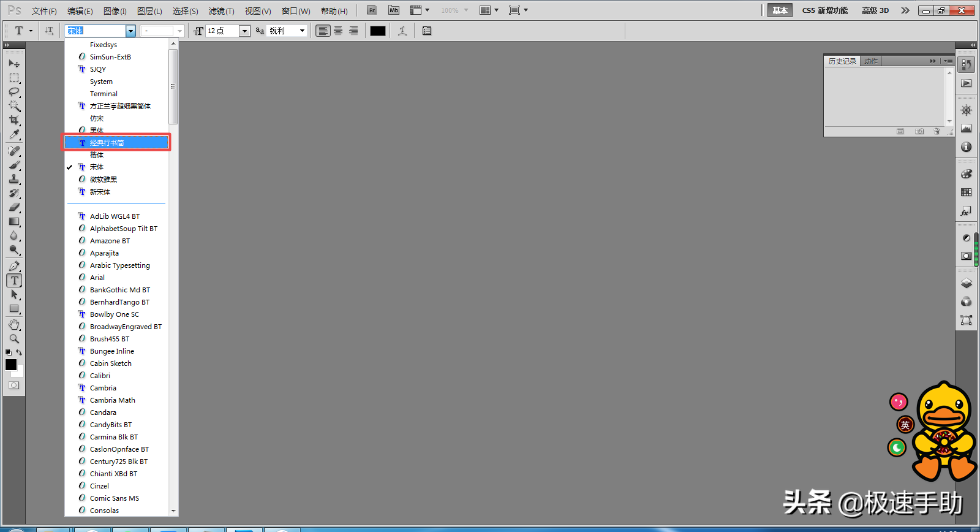This screenshot has height=532, width=980.
Task: Launch Bridge with the Br icon
Action: point(372,10)
